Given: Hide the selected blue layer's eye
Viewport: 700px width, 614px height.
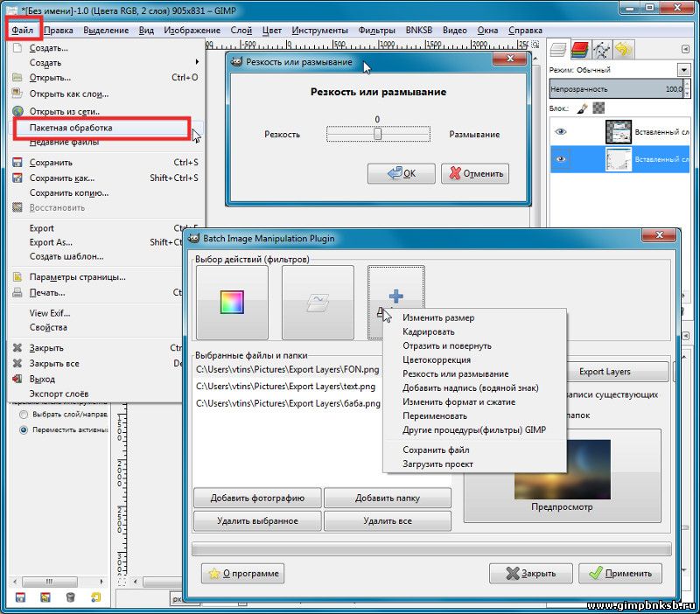Looking at the screenshot, I should (561, 159).
